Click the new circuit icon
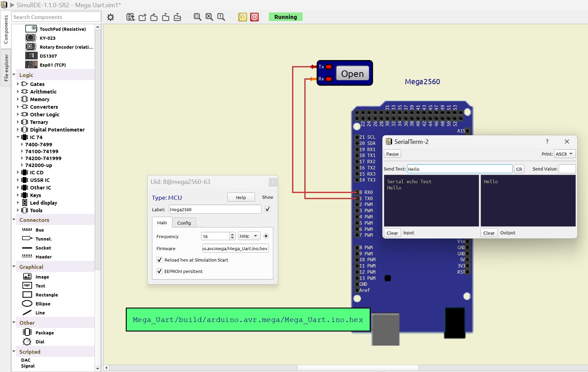The width and height of the screenshot is (588, 372). [142, 17]
